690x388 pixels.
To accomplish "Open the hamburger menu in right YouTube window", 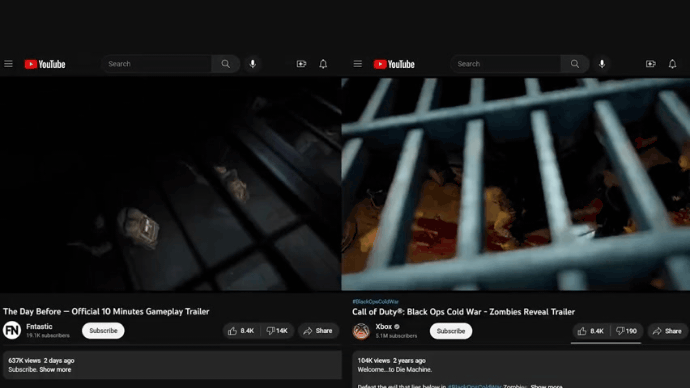I will [x=358, y=64].
